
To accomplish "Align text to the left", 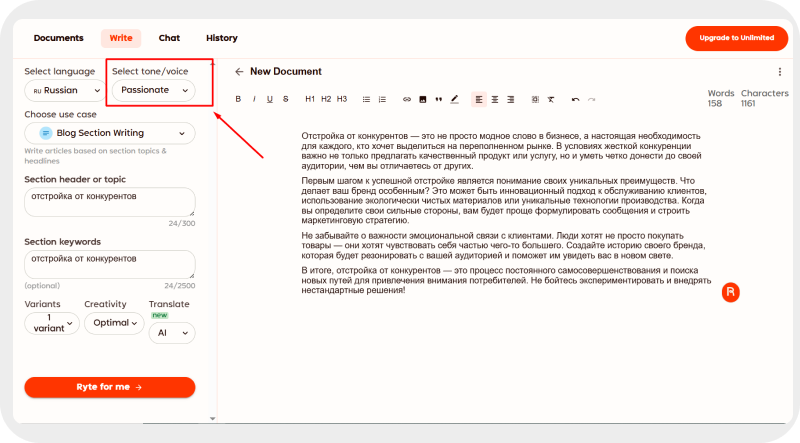I will [479, 100].
